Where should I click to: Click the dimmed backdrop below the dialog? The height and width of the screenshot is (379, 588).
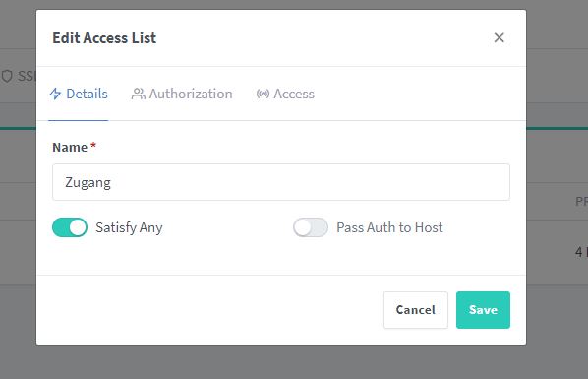281,362
